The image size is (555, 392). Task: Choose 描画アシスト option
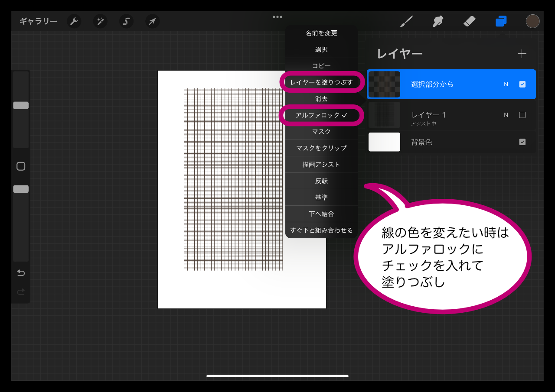tap(321, 164)
